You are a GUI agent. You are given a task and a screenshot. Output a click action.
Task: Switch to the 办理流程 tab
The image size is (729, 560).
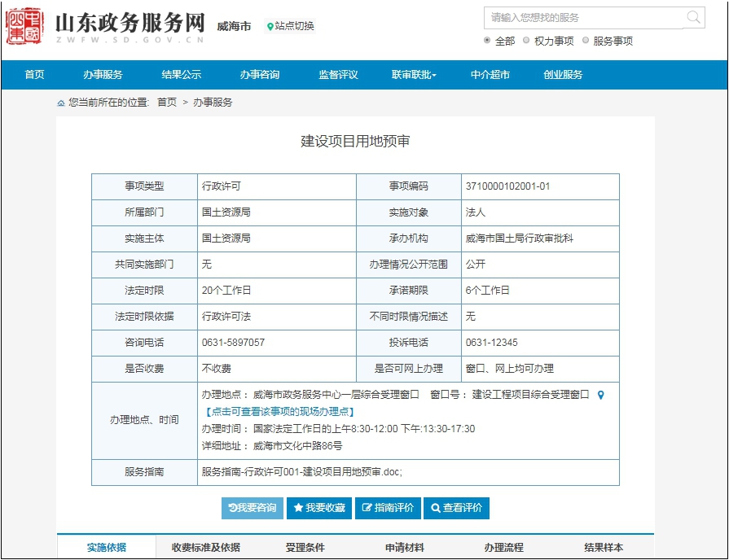tap(503, 548)
